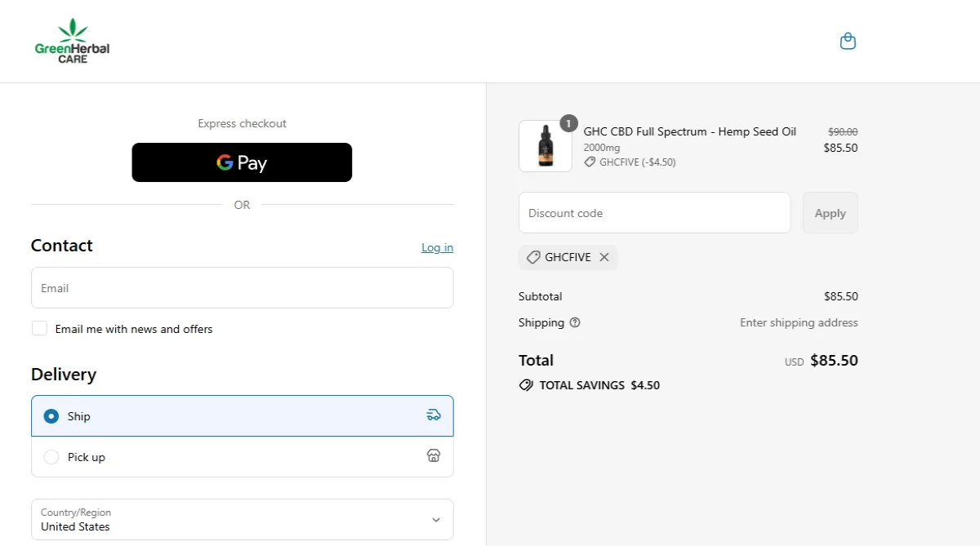The image size is (980, 546).
Task: Click the store icon on the Pick up option
Action: pos(433,455)
